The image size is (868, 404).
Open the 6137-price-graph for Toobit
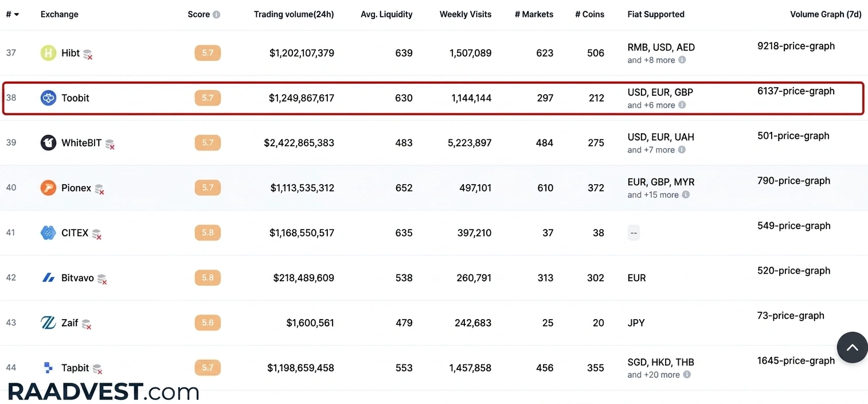(x=796, y=91)
